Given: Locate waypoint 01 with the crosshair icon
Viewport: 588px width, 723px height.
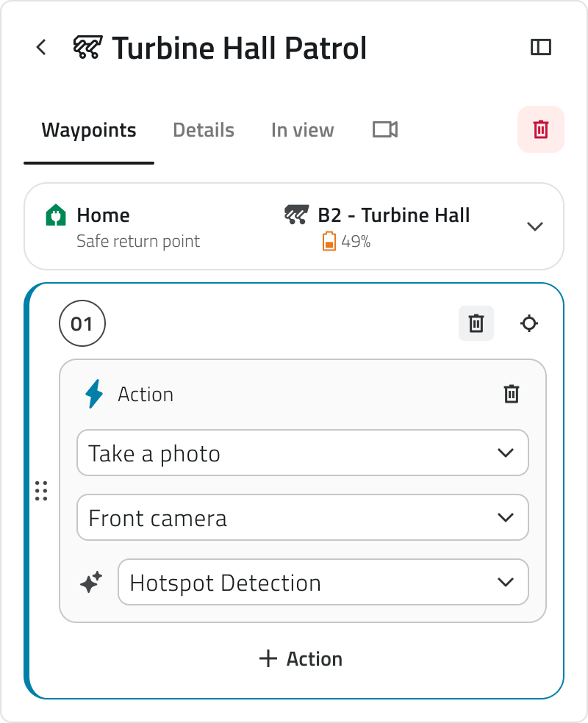Looking at the screenshot, I should 529,323.
